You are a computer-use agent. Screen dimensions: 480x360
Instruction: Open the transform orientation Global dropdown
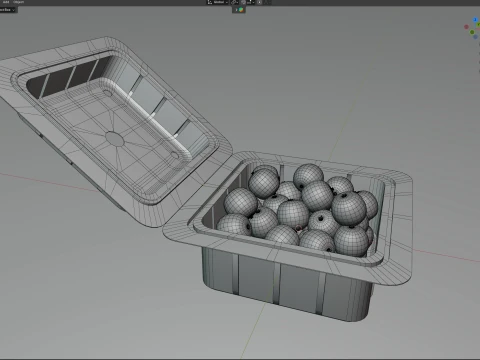pos(218,2)
